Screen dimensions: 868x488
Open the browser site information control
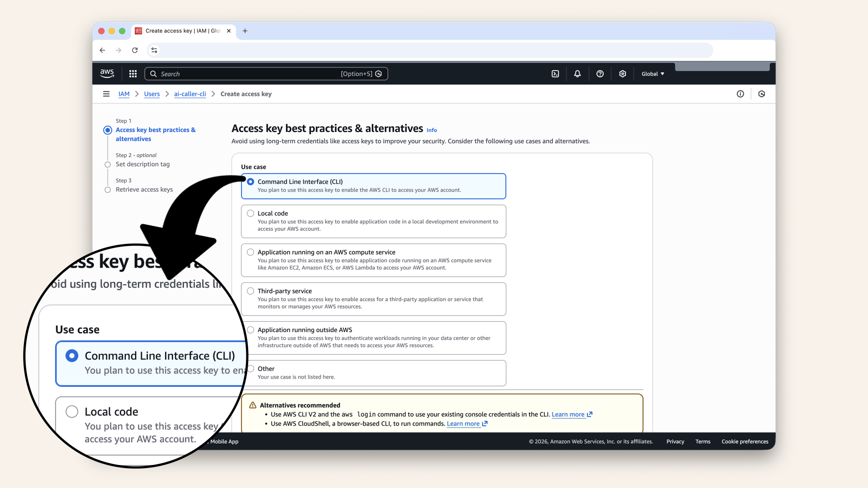(x=154, y=50)
